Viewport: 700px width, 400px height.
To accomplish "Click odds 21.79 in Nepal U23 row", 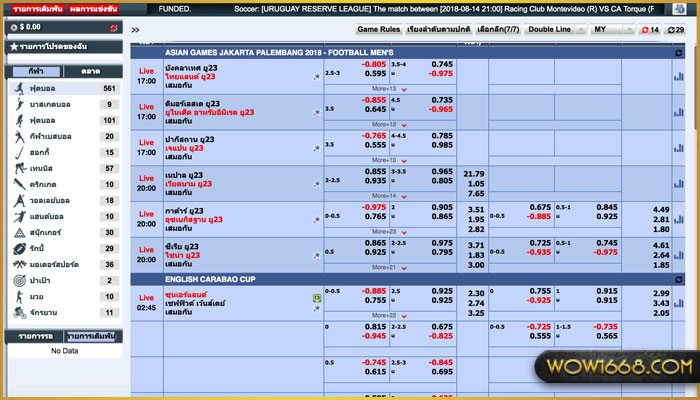I will click(x=475, y=174).
